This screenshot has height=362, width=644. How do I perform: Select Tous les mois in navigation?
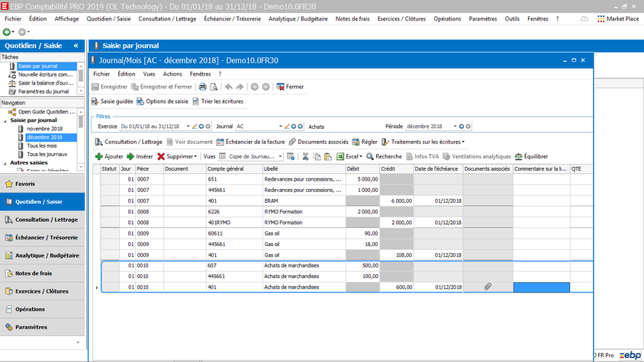[41, 146]
